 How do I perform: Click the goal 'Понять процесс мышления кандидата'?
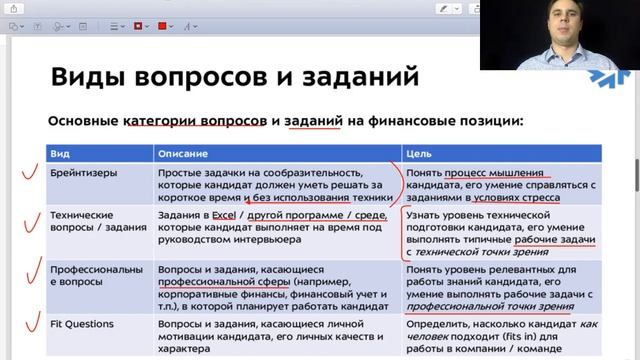tap(501, 185)
